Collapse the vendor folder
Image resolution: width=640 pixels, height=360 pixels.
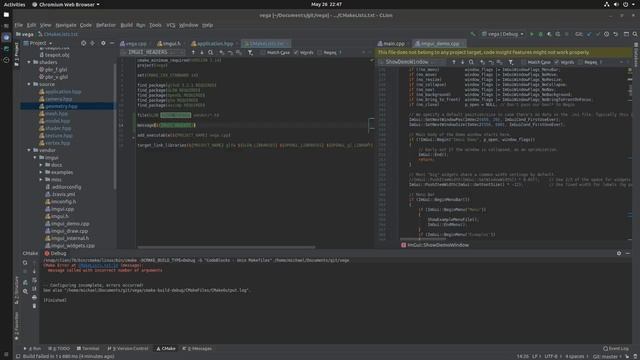(x=29, y=151)
